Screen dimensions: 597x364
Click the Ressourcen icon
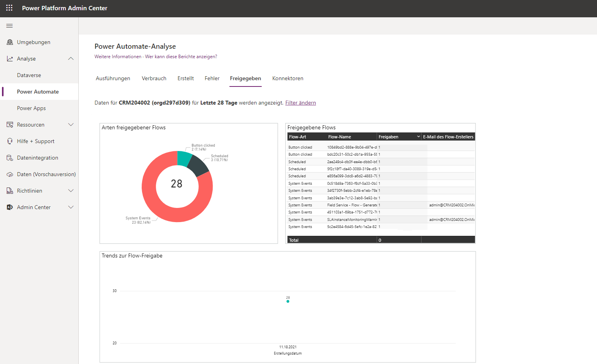coord(10,125)
